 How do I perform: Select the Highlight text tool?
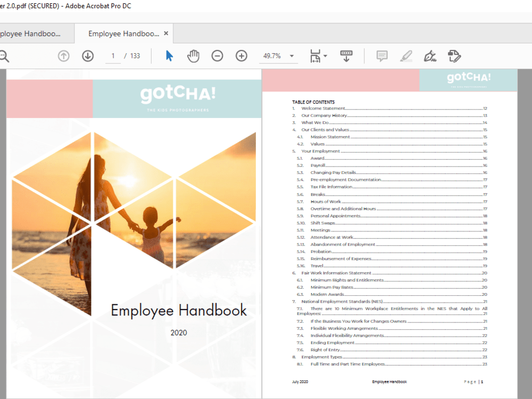pos(406,56)
